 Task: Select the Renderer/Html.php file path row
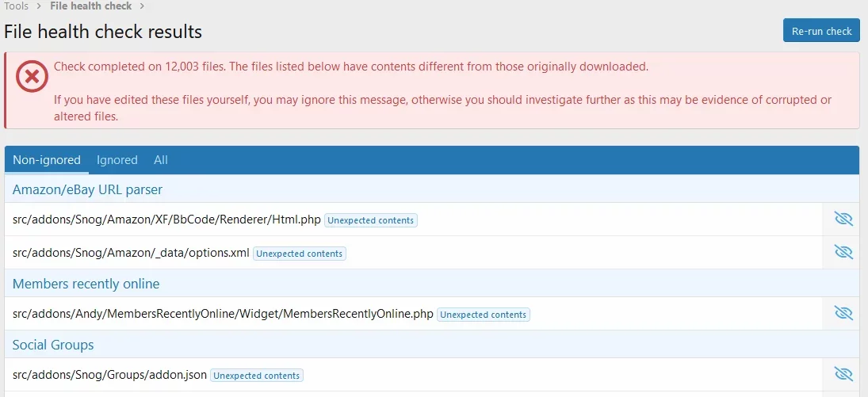point(166,219)
